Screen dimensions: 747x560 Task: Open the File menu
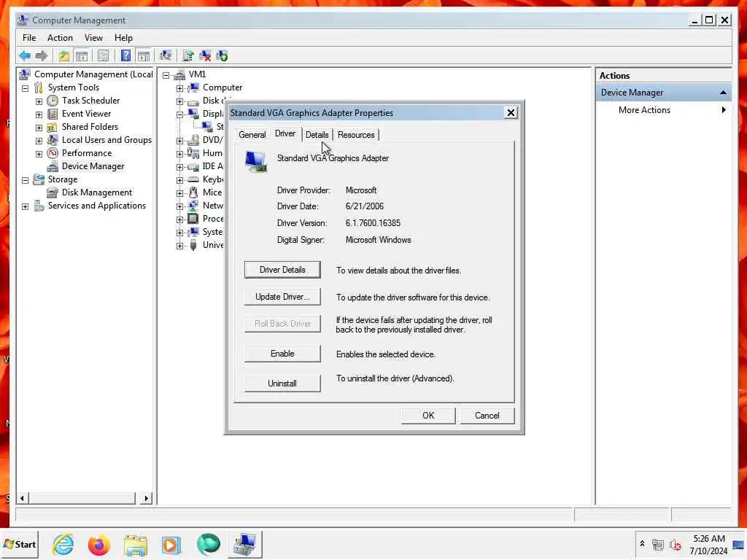coord(29,38)
